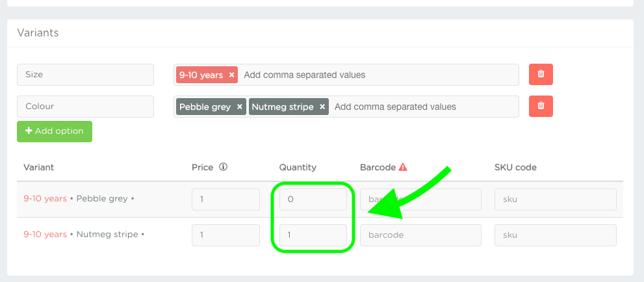Edit quantity for Nutmeg stripe variant
Image resolution: width=644 pixels, height=282 pixels.
(x=313, y=235)
